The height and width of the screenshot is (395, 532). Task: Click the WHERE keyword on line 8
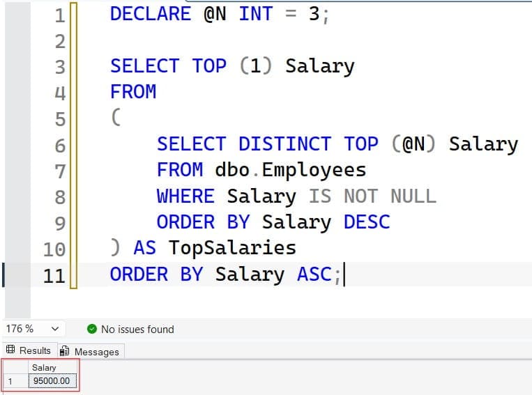[185, 196]
